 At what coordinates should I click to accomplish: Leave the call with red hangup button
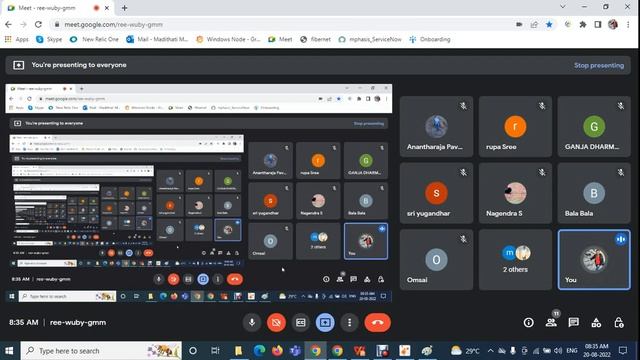[x=378, y=322]
